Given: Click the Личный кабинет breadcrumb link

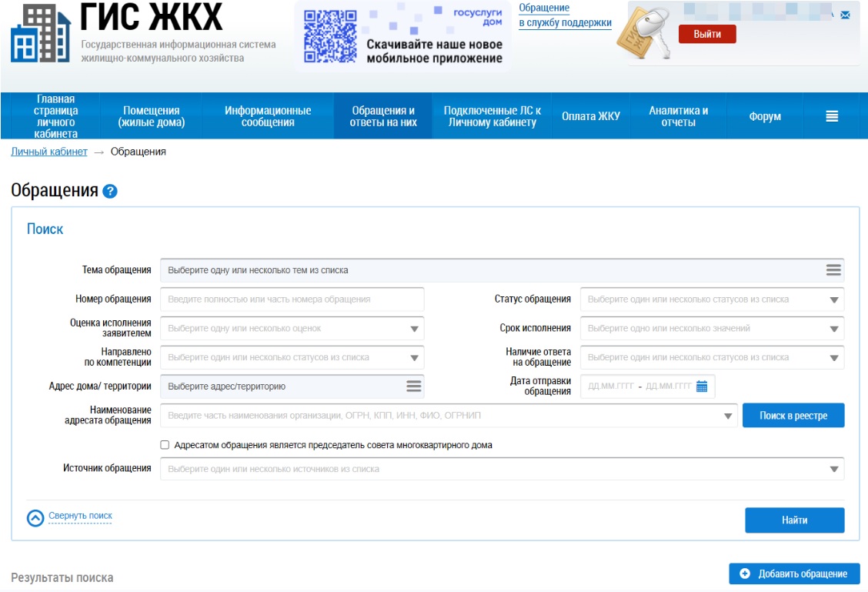Looking at the screenshot, I should 49,152.
